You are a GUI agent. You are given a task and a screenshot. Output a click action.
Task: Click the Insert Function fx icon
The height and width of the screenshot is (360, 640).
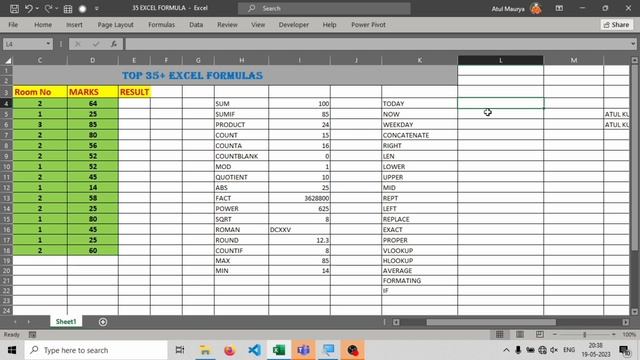click(114, 44)
